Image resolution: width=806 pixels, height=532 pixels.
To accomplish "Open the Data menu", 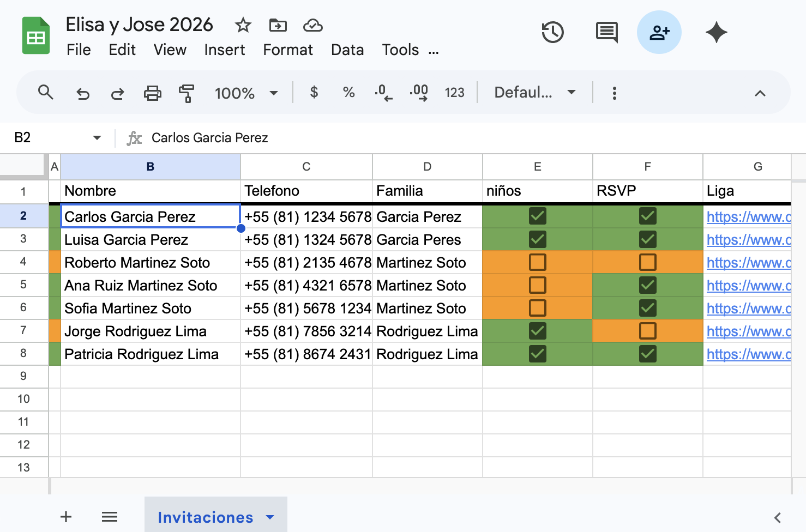I will tap(347, 50).
